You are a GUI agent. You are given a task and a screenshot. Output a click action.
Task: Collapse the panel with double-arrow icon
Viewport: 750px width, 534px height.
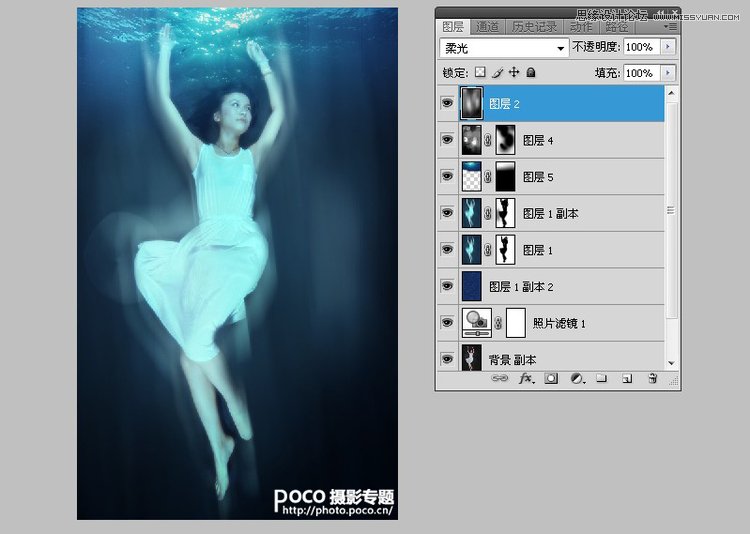click(661, 13)
